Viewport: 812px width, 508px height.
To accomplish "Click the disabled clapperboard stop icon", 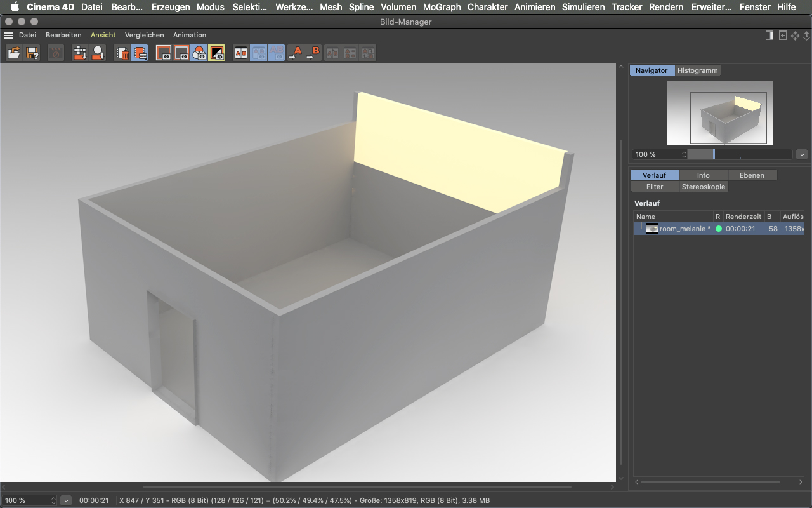I will [56, 53].
